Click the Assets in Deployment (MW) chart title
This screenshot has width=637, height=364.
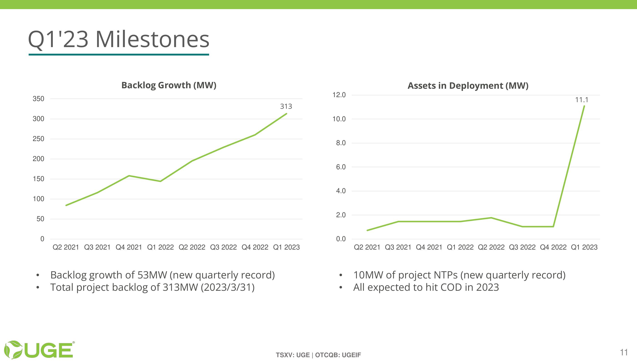pyautogui.click(x=468, y=86)
